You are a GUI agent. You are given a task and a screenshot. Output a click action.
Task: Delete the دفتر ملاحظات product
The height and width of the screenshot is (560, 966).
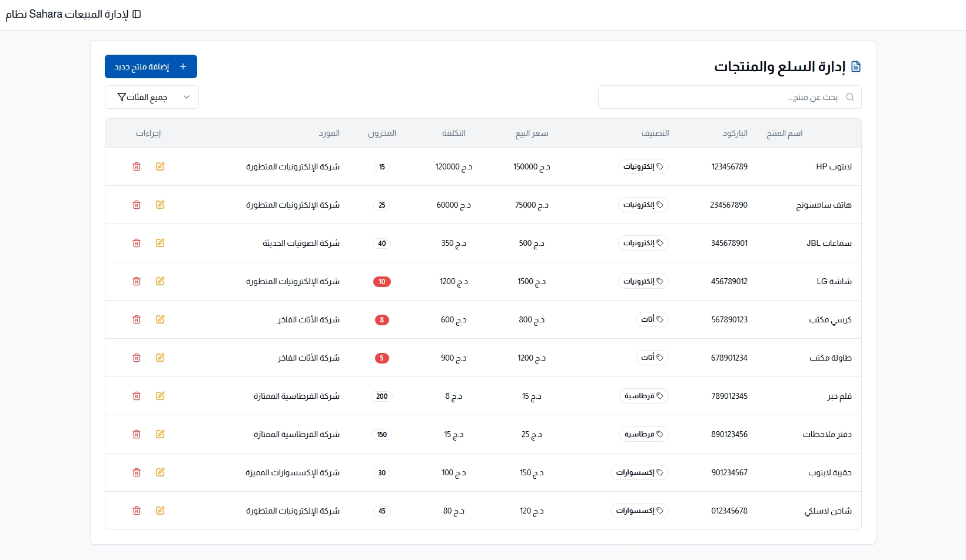point(137,434)
